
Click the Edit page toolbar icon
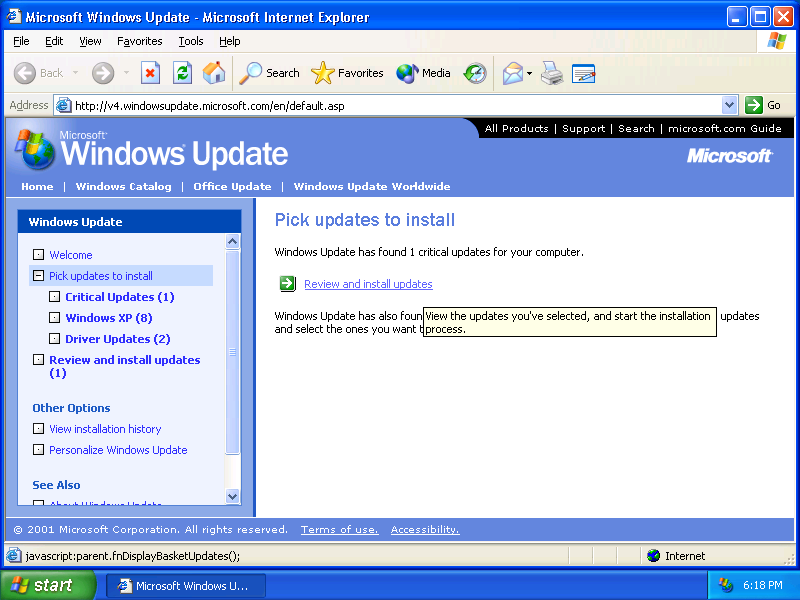pyautogui.click(x=583, y=73)
